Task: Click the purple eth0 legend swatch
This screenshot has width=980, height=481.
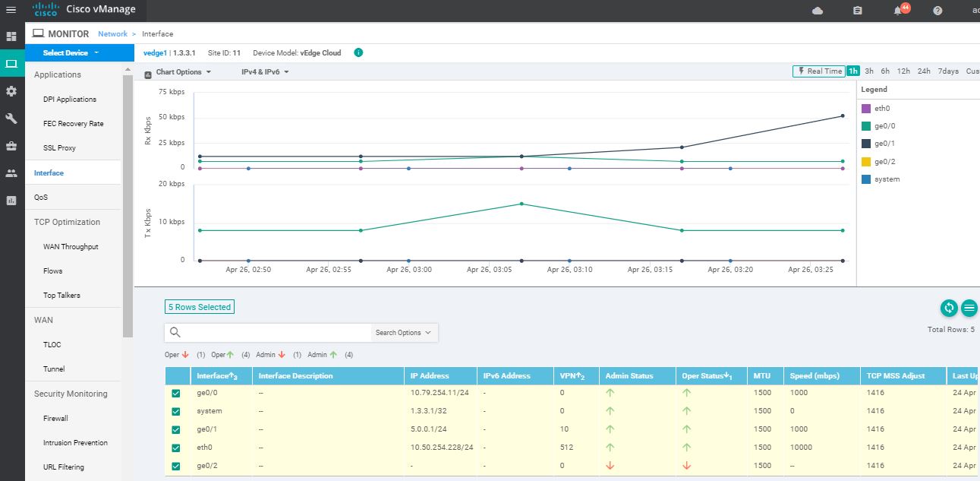Action: point(866,109)
